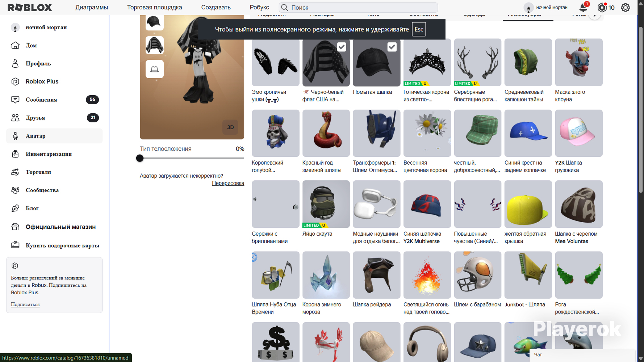This screenshot has width=644, height=362.
Task: Select the Эмо кроличьи ушки item
Action: tap(276, 62)
